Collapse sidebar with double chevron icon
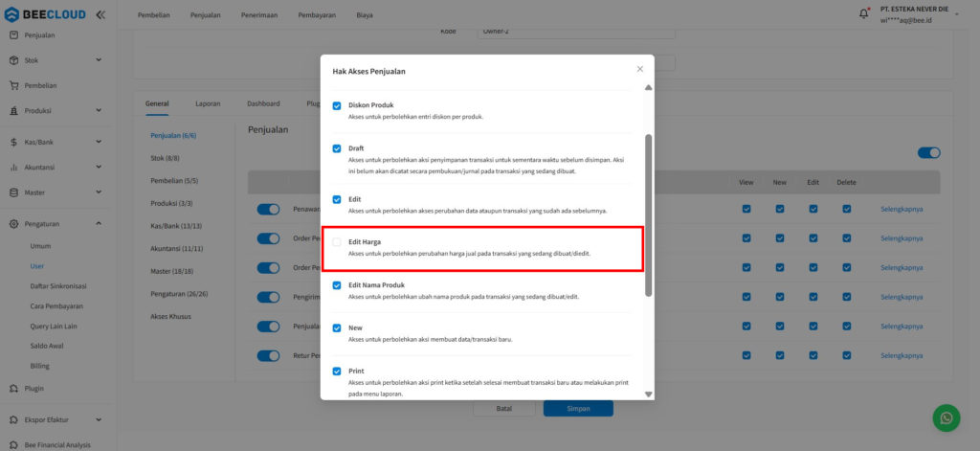Image resolution: width=980 pixels, height=451 pixels. (x=100, y=14)
